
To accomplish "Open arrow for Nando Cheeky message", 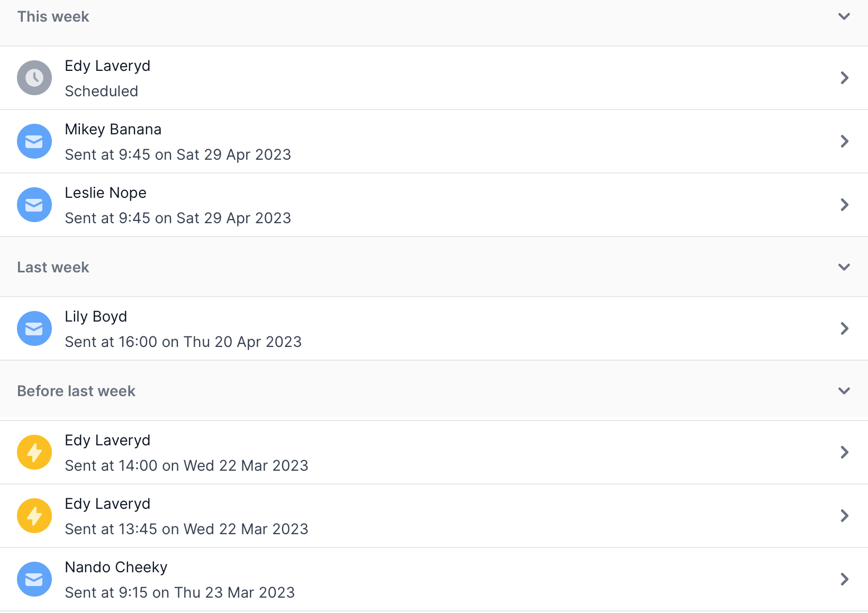I will click(x=844, y=579).
